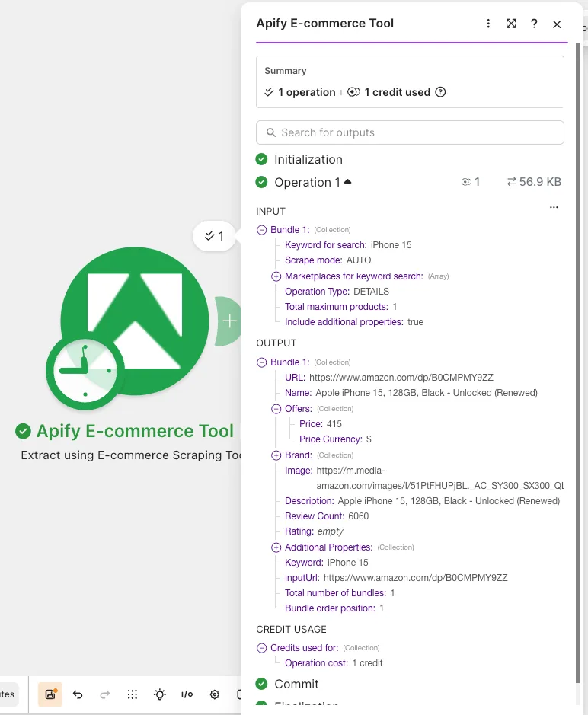This screenshot has width=588, height=715.
Task: Click the 1 operation summary entry
Action: (x=300, y=92)
